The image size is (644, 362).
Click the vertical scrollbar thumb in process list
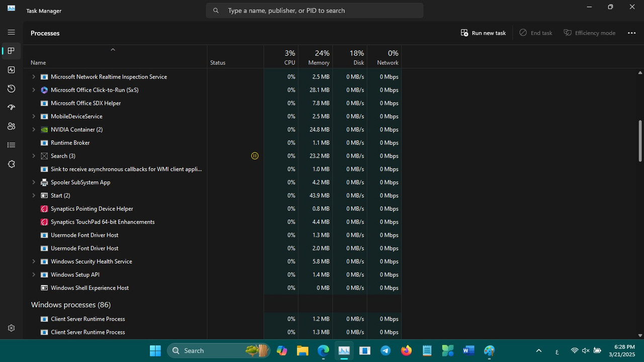tap(640, 141)
